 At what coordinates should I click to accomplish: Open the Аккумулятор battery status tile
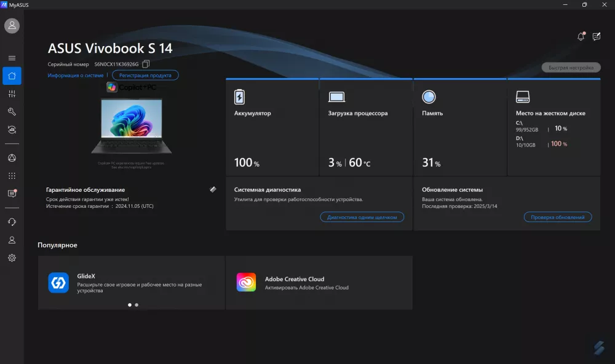[x=272, y=127]
